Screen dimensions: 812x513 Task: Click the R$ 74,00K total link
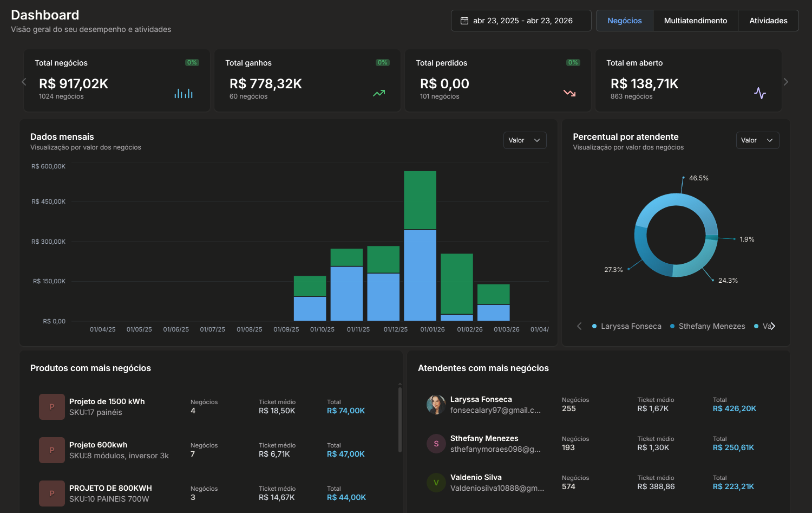click(x=346, y=411)
